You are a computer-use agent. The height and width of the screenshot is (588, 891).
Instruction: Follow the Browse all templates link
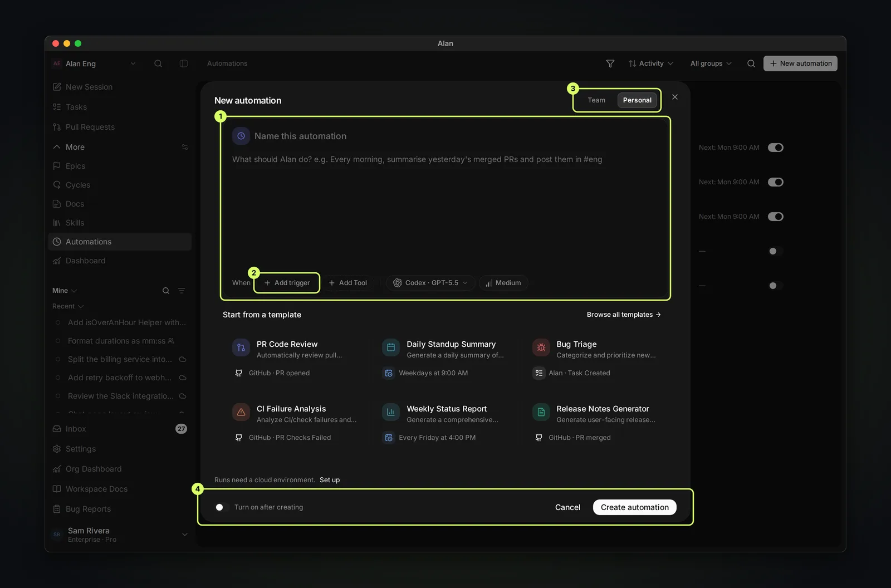click(x=624, y=315)
